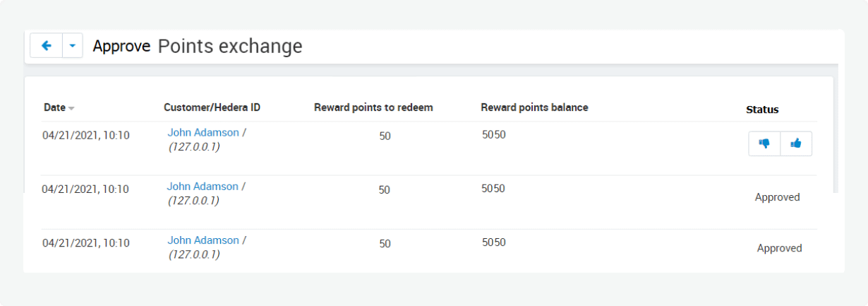Viewport: 868px width, 306px height.
Task: Click the Status column header
Action: (x=762, y=110)
